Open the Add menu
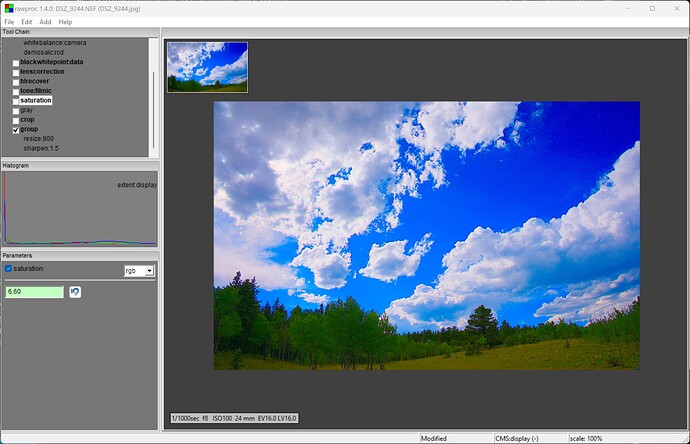Screen dimensions: 690x444 [x=45, y=22]
